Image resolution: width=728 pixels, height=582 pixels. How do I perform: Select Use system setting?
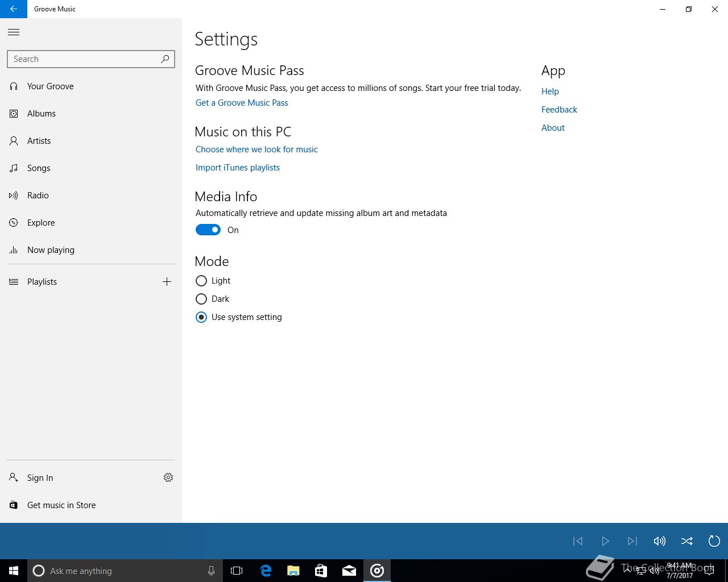coord(238,317)
